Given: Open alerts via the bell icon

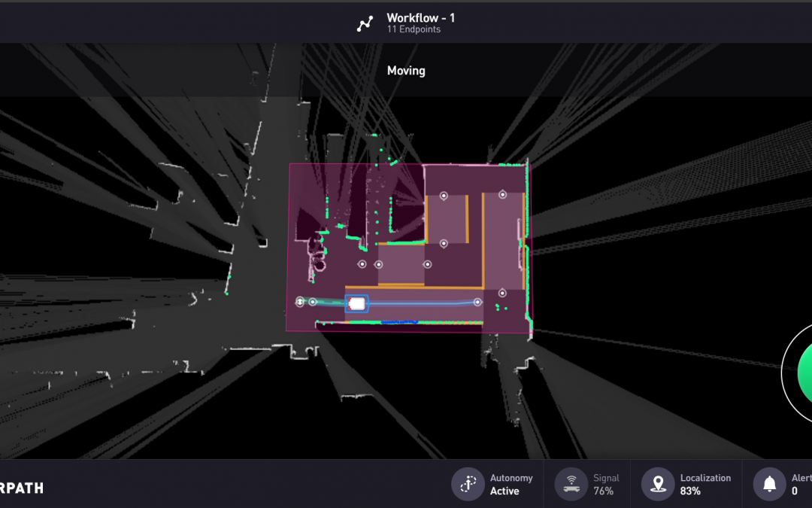Looking at the screenshot, I should click(769, 484).
